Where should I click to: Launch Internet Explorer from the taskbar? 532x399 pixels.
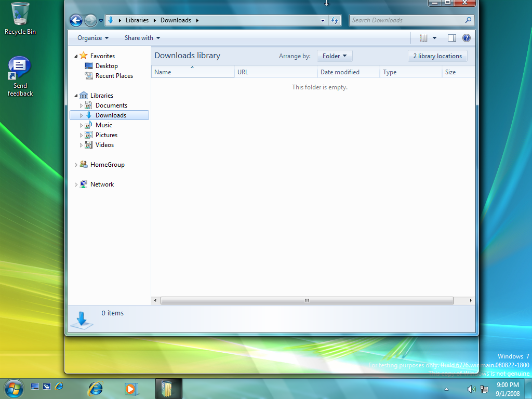pyautogui.click(x=95, y=388)
